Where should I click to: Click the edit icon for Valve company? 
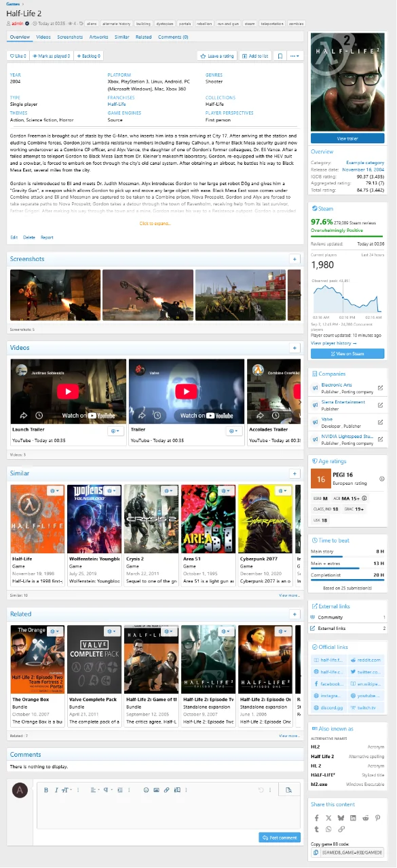coord(380,421)
